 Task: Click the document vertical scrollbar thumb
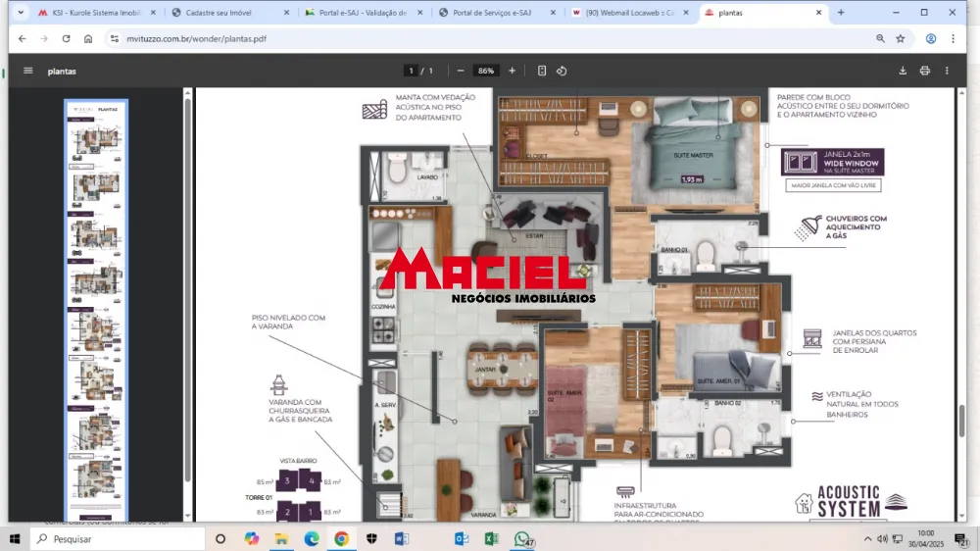tap(962, 421)
